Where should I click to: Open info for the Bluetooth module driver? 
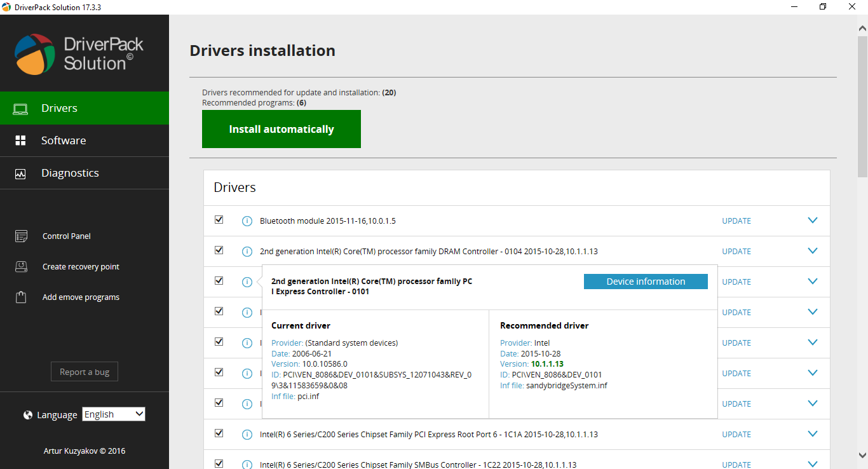pyautogui.click(x=247, y=221)
